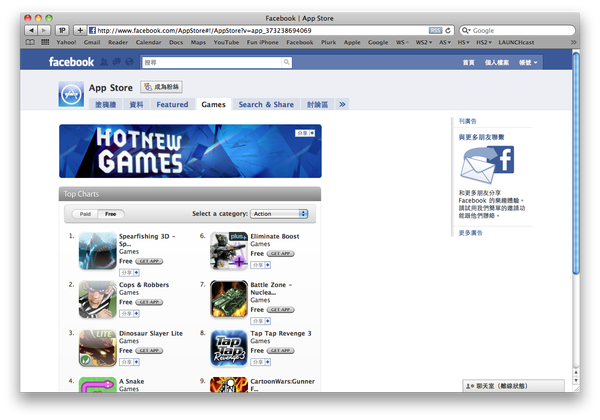The image size is (600, 420).
Task: Switch the Top Charts toggle to Free
Action: point(111,214)
